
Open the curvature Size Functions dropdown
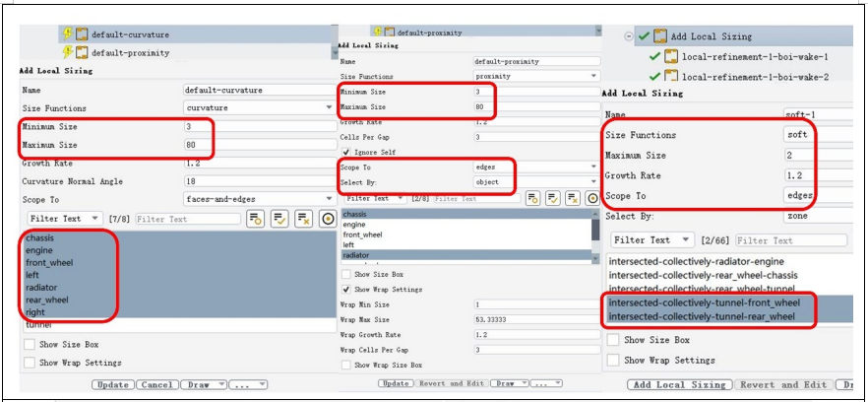click(259, 108)
